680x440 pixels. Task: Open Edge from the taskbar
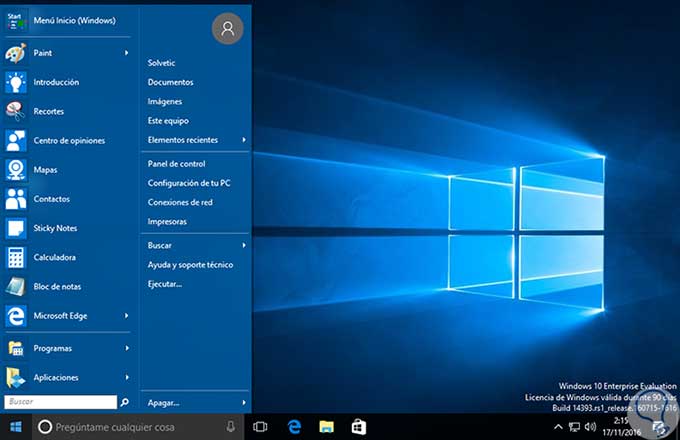tap(294, 427)
